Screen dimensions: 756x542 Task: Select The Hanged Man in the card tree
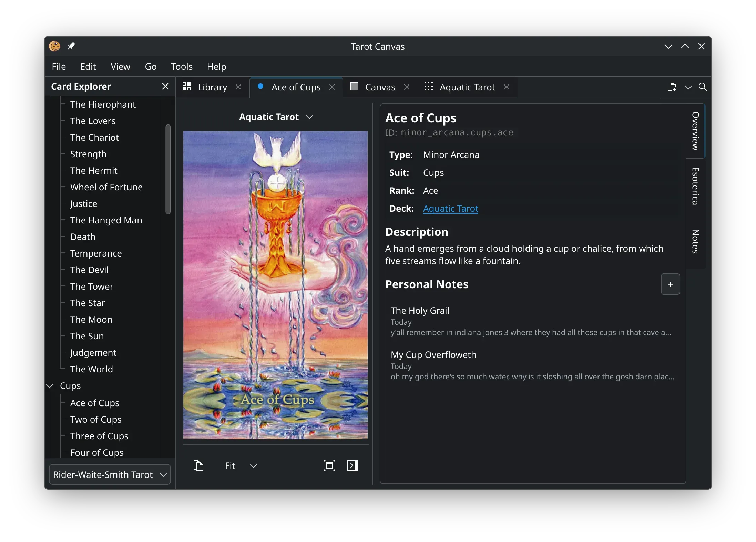coord(106,220)
